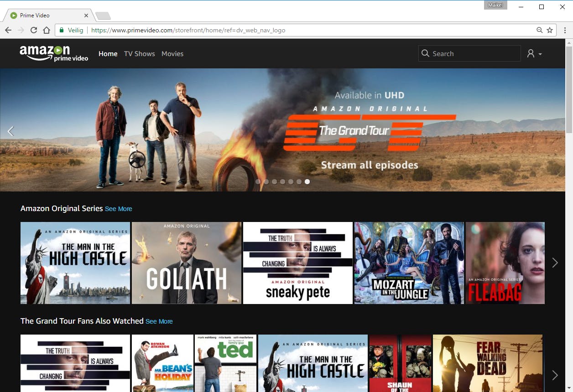Click The Grand Tour Fans Also Watched heading
The image size is (573, 392).
point(82,321)
